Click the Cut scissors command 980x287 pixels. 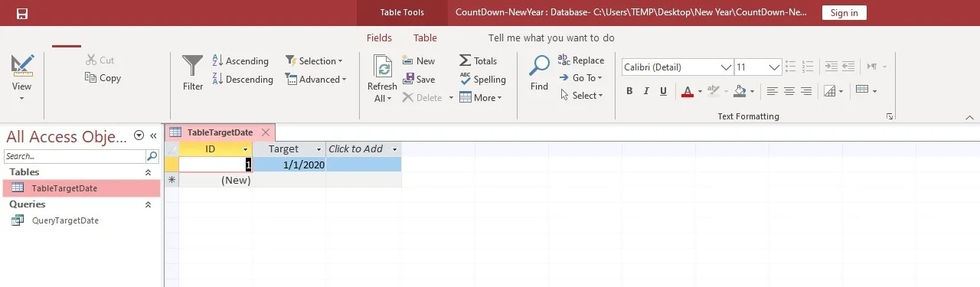100,60
